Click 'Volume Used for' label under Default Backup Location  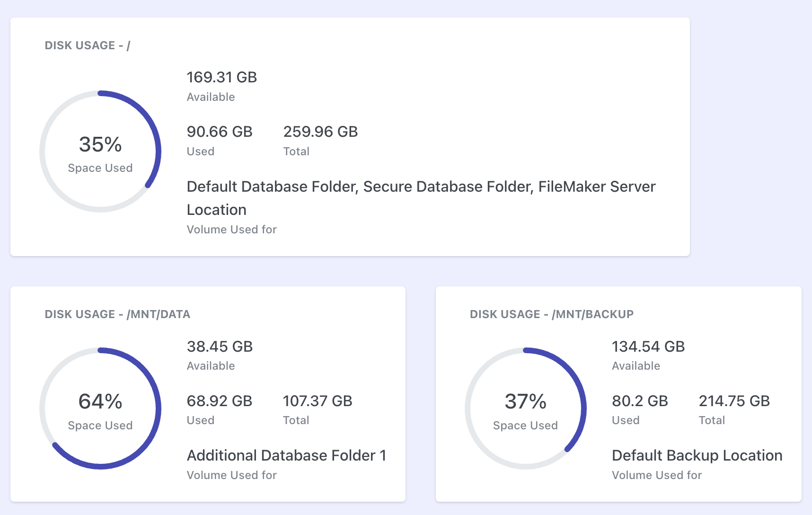point(656,475)
